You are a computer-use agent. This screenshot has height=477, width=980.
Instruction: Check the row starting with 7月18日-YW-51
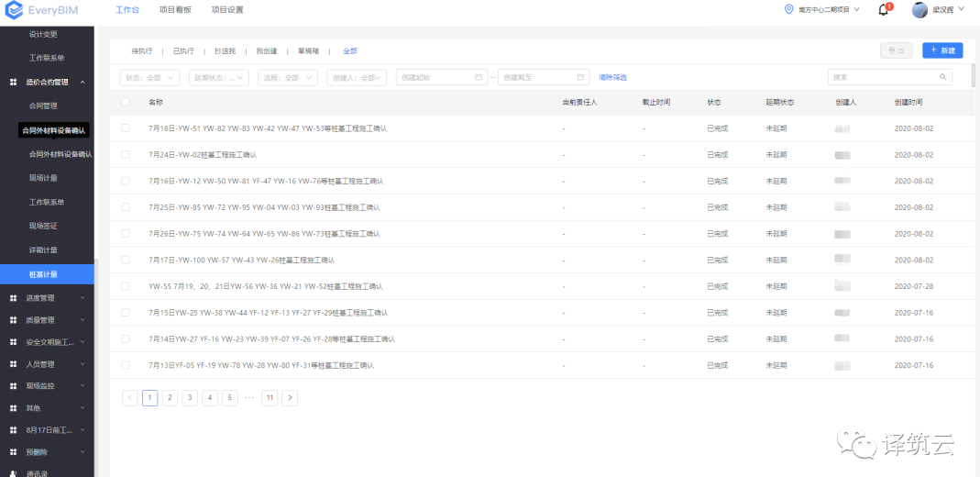point(126,128)
